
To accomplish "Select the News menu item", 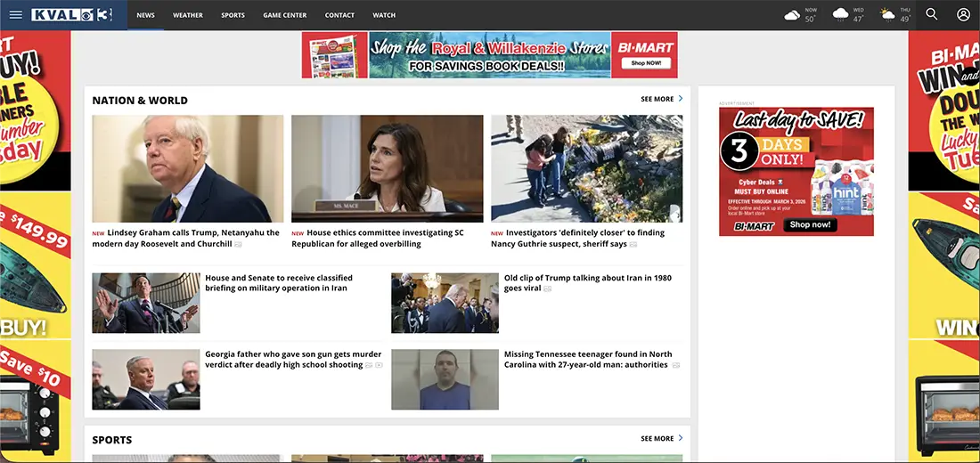I will 145,15.
